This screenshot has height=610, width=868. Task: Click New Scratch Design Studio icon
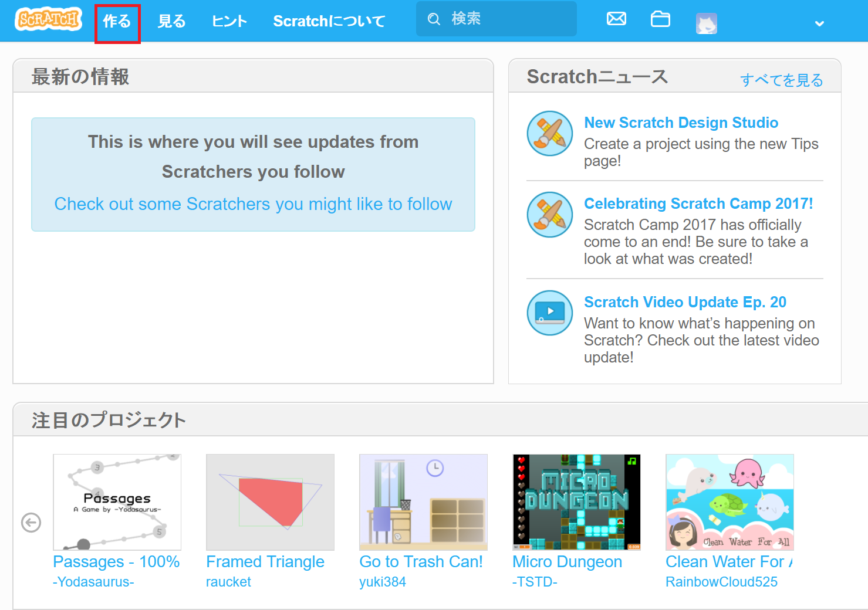(x=549, y=133)
